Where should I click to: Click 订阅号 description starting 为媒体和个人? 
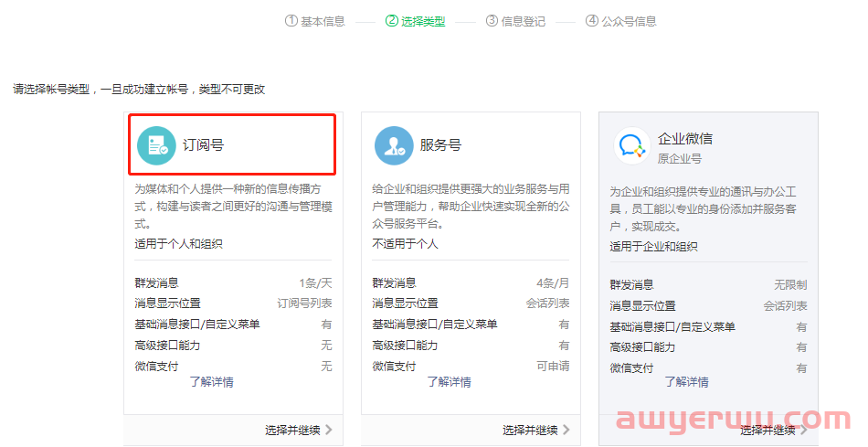point(233,206)
